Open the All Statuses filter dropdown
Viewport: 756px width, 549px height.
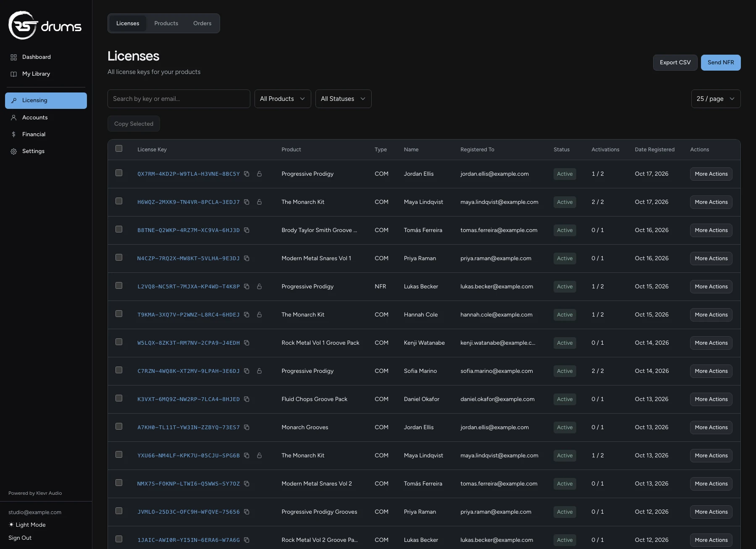pyautogui.click(x=343, y=99)
